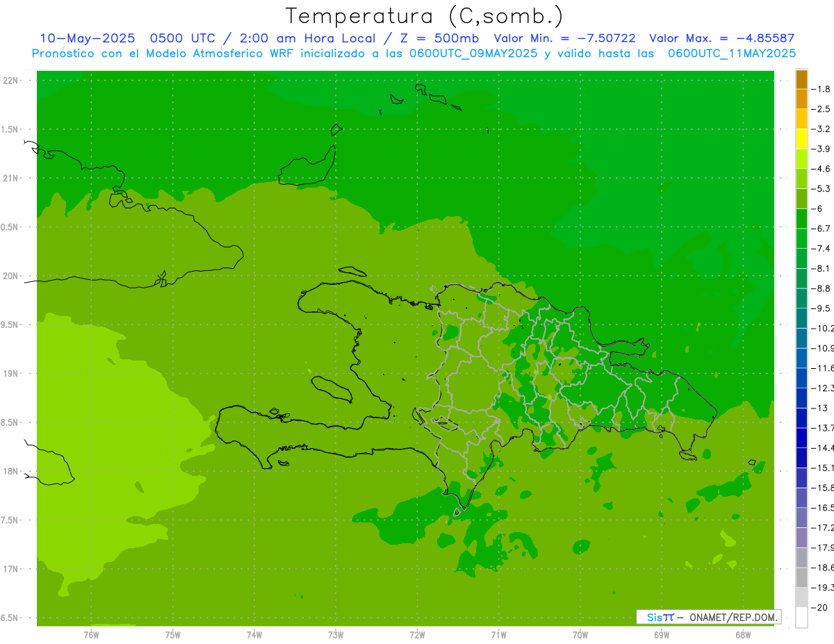Click the title "Temperatura (C,somb.)"
This screenshot has height=644, width=834.
(425, 17)
